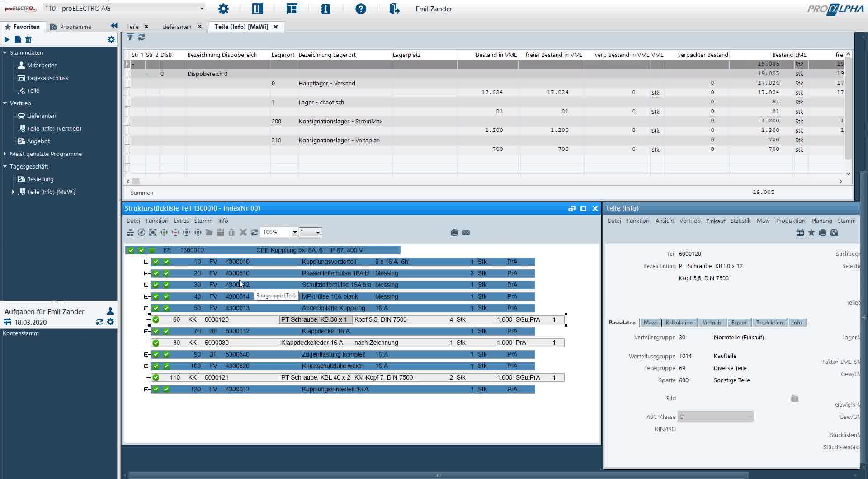Select Hauptlager - Versand row in stock table

tap(484, 83)
